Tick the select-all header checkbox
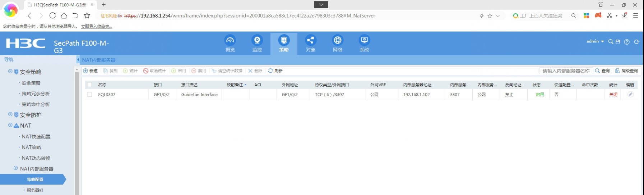644x195 pixels. [x=89, y=85]
